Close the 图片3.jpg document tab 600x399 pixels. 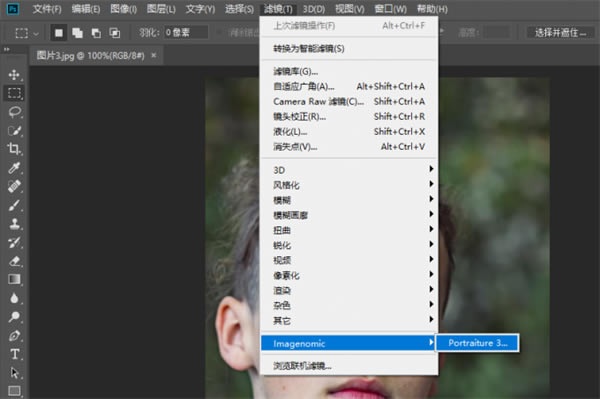tap(154, 55)
